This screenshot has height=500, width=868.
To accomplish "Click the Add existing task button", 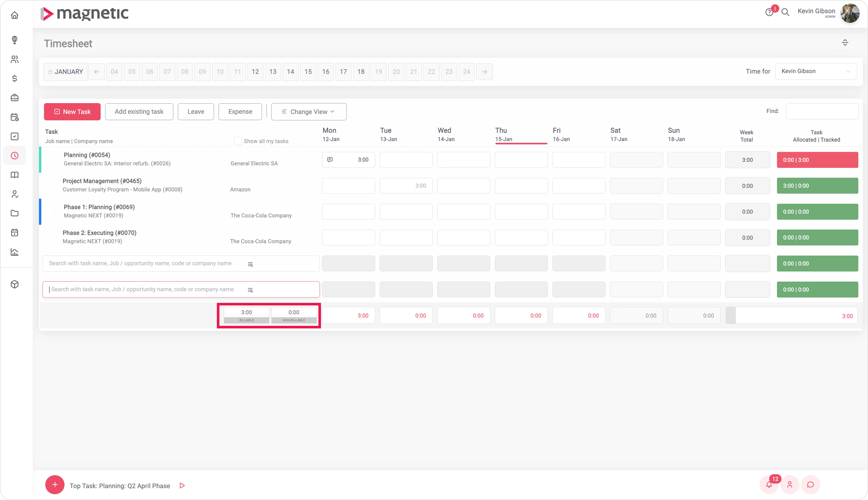I will [x=139, y=112].
